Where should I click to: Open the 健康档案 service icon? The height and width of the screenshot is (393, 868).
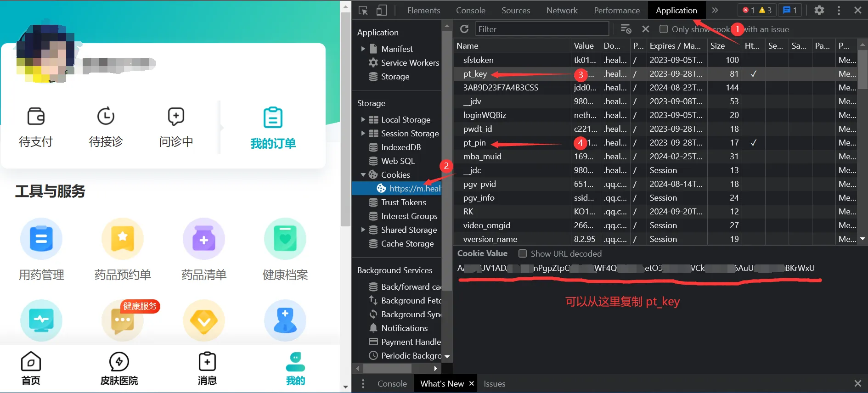coord(285,239)
